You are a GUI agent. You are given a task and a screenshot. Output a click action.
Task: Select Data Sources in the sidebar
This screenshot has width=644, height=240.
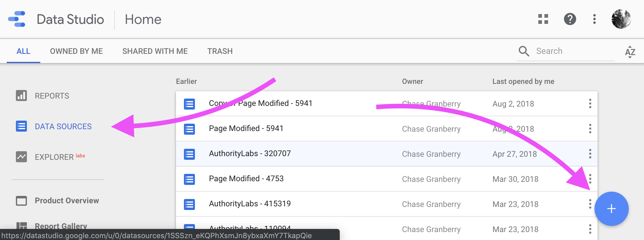point(63,126)
